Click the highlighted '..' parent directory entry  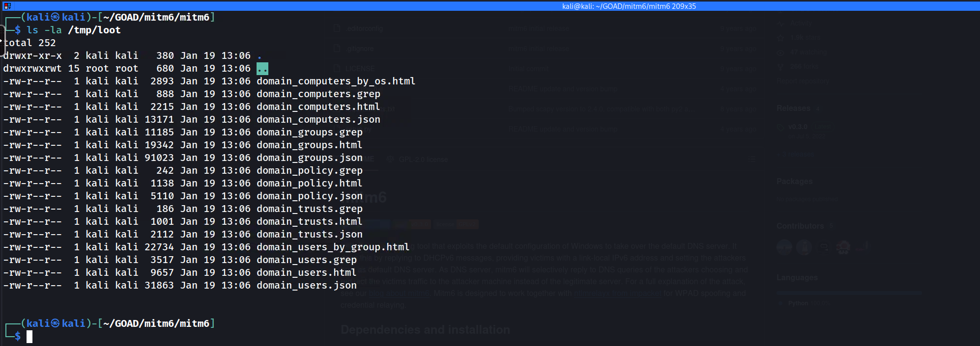tap(262, 68)
